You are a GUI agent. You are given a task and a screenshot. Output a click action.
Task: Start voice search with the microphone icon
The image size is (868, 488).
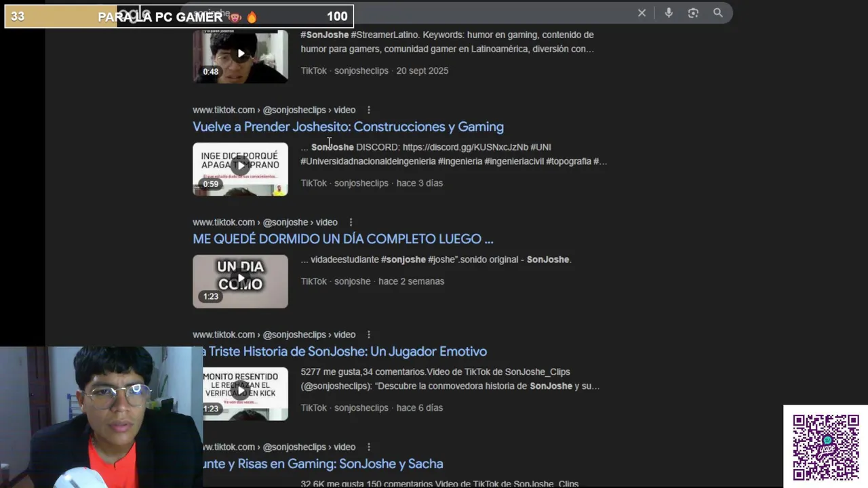pyautogui.click(x=669, y=13)
